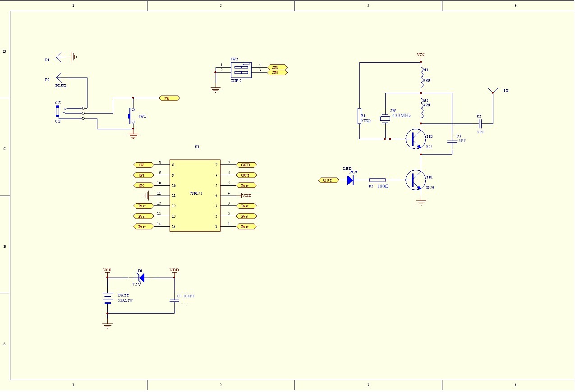Select the TR1 transistor symbol
575x392 pixels.
coord(415,180)
